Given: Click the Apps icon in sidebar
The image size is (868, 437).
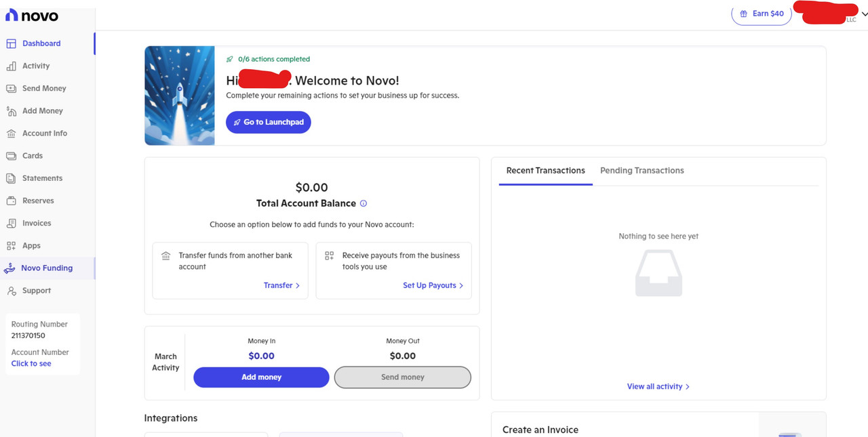Looking at the screenshot, I should coord(11,245).
